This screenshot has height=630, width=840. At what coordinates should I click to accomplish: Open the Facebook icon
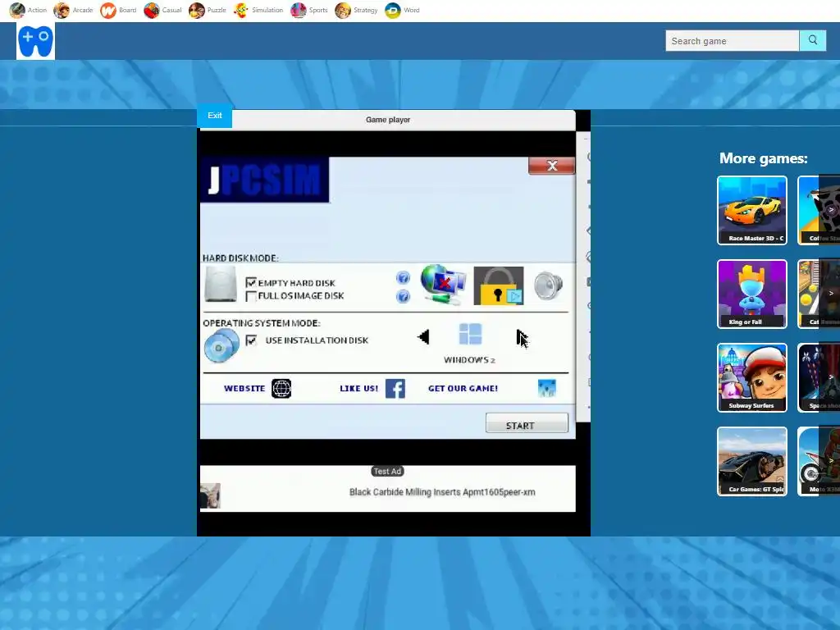click(395, 388)
